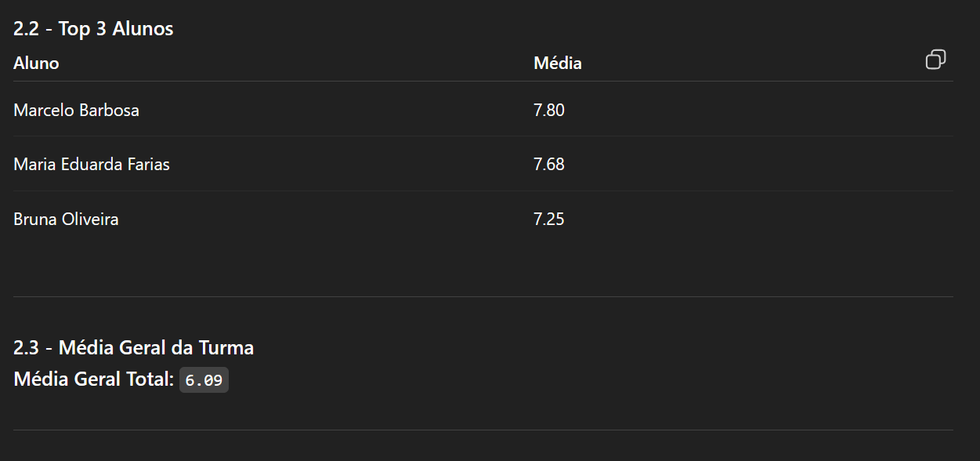This screenshot has width=980, height=461.
Task: Click the divider line below Média Geral Total
Action: point(483,430)
